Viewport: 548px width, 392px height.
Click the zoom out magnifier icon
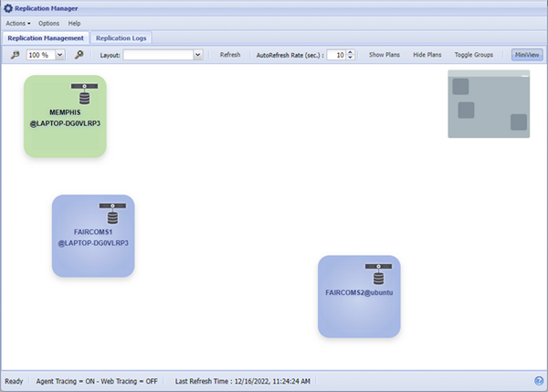point(15,55)
